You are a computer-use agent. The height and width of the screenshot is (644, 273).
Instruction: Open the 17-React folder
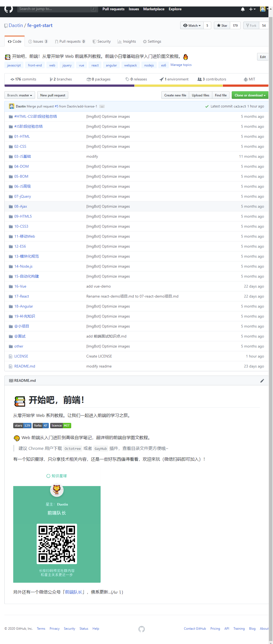(x=22, y=296)
